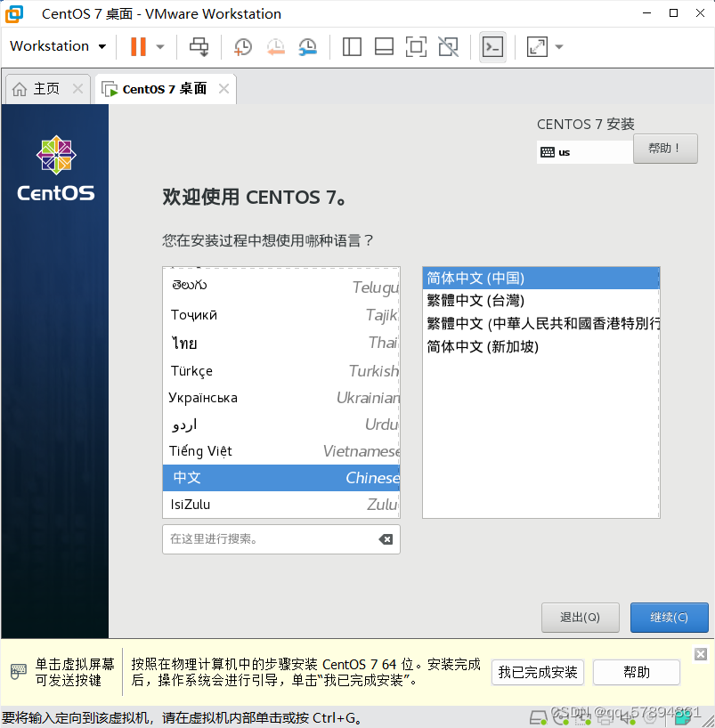Clear the language search box
This screenshot has width=715, height=728.
tap(386, 539)
